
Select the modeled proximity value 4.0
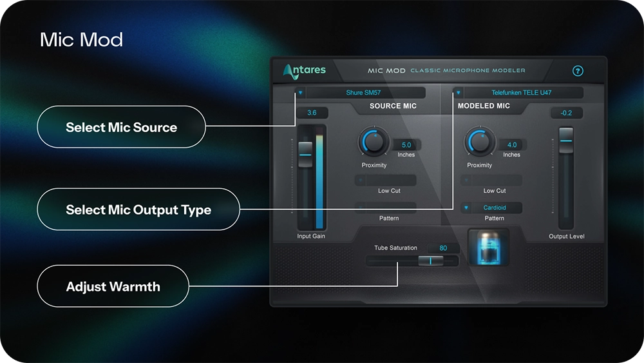[512, 144]
